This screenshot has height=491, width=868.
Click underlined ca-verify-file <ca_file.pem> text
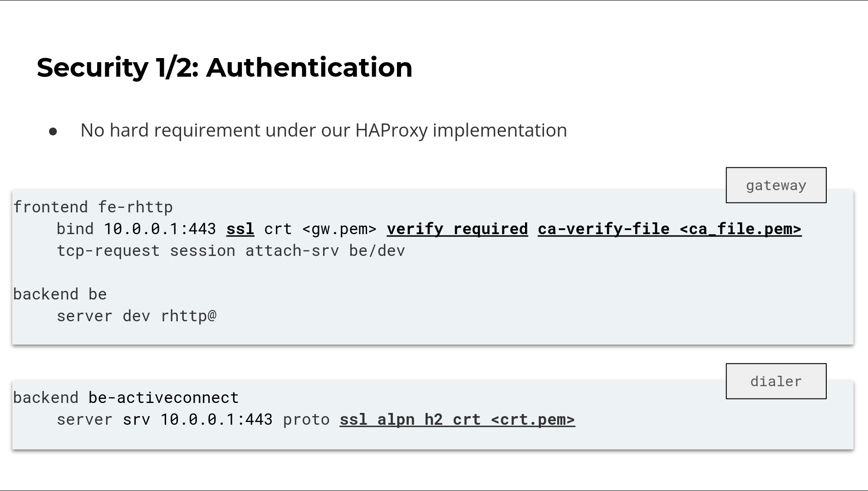pos(670,229)
